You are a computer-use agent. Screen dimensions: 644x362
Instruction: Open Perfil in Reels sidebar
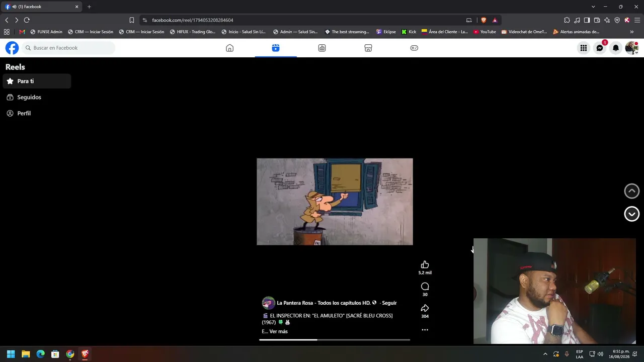(x=37, y=113)
